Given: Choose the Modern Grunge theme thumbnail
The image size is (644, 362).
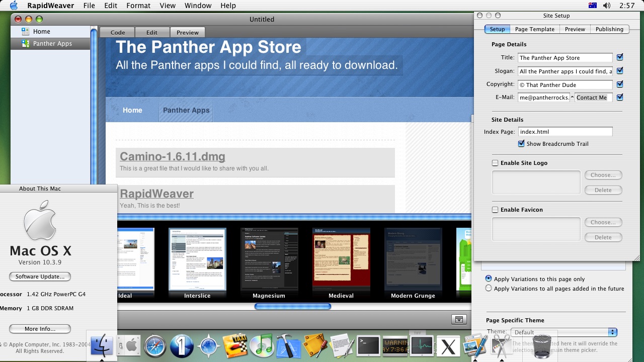Looking at the screenshot, I should 413,260.
